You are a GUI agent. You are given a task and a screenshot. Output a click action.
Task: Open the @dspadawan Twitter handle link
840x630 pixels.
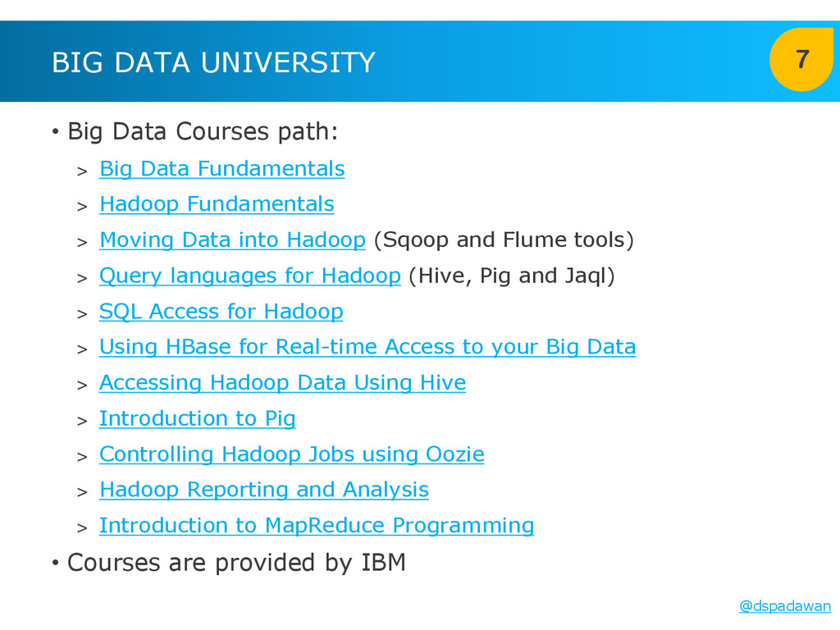coord(785,606)
